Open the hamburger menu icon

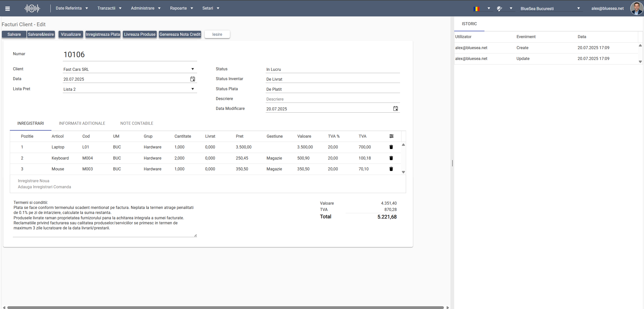point(8,9)
